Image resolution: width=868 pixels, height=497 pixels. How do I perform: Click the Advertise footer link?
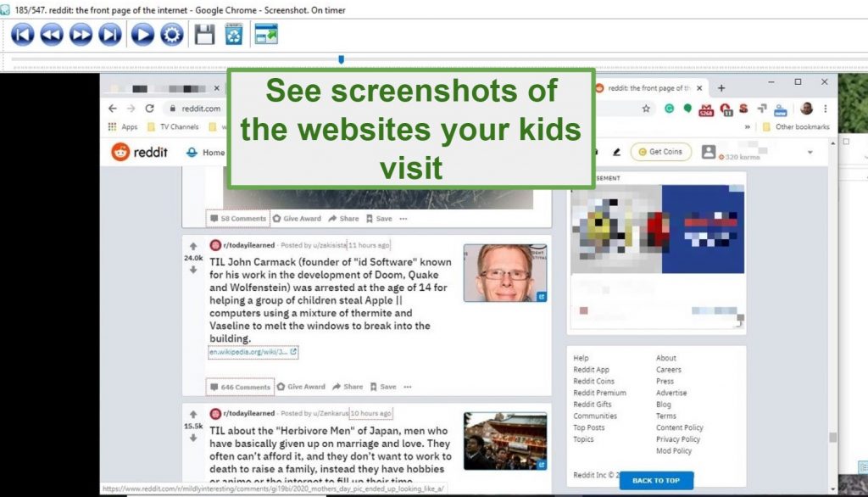(671, 393)
